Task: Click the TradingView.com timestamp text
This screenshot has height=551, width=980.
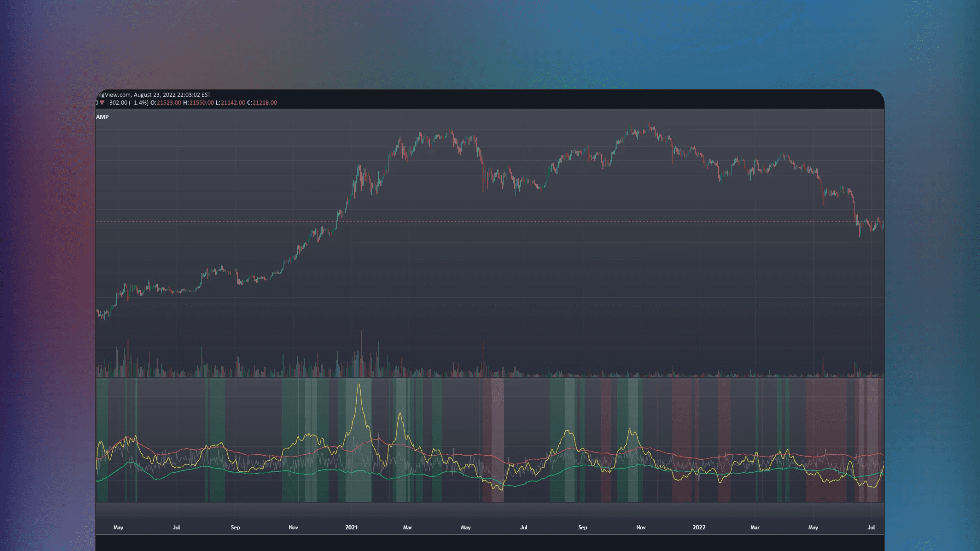Action: pos(152,94)
